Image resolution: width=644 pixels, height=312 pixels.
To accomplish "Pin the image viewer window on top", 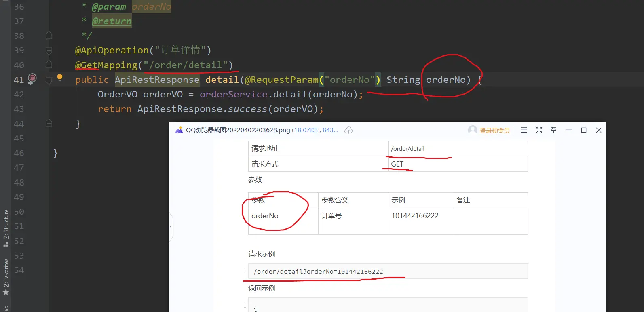I will (x=554, y=130).
